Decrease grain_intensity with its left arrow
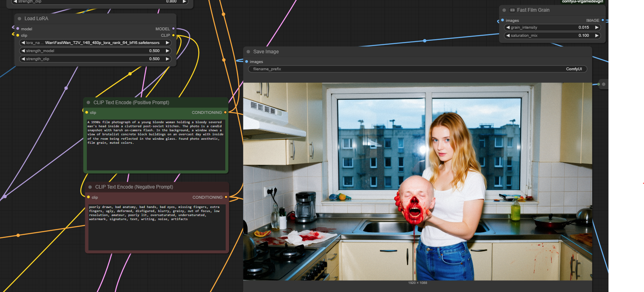The image size is (644, 292). pyautogui.click(x=508, y=27)
